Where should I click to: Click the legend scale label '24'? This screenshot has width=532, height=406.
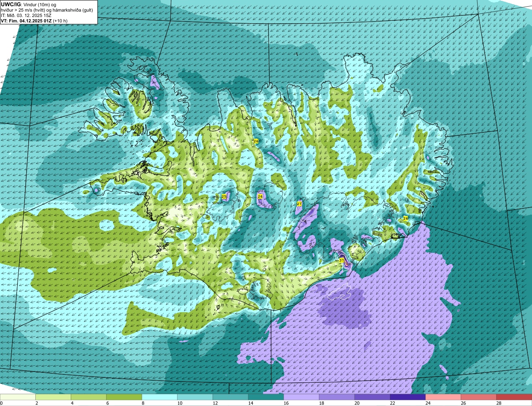pyautogui.click(x=427, y=403)
